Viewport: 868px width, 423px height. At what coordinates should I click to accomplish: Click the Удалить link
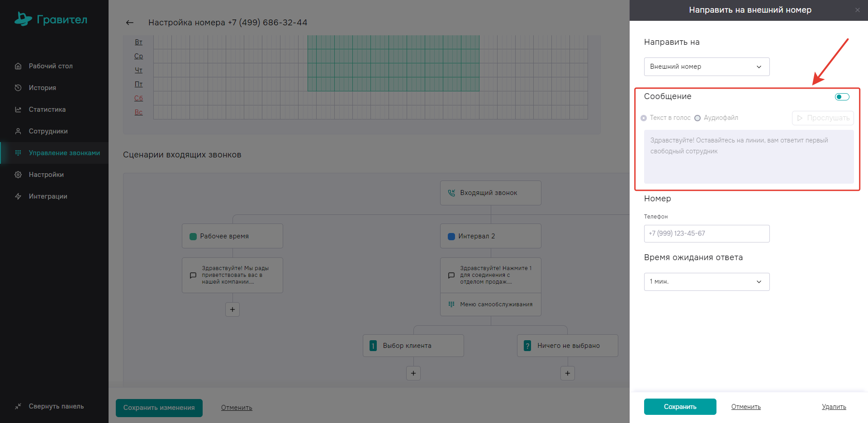pyautogui.click(x=834, y=407)
